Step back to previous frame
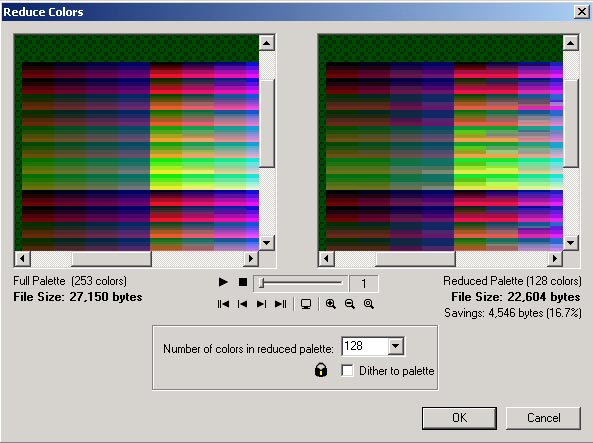 coord(242,304)
